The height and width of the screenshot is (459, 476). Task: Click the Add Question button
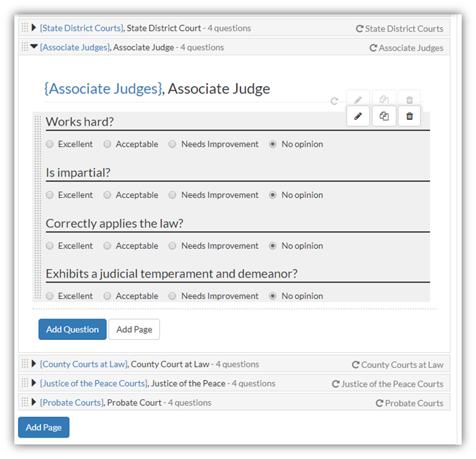coord(72,329)
